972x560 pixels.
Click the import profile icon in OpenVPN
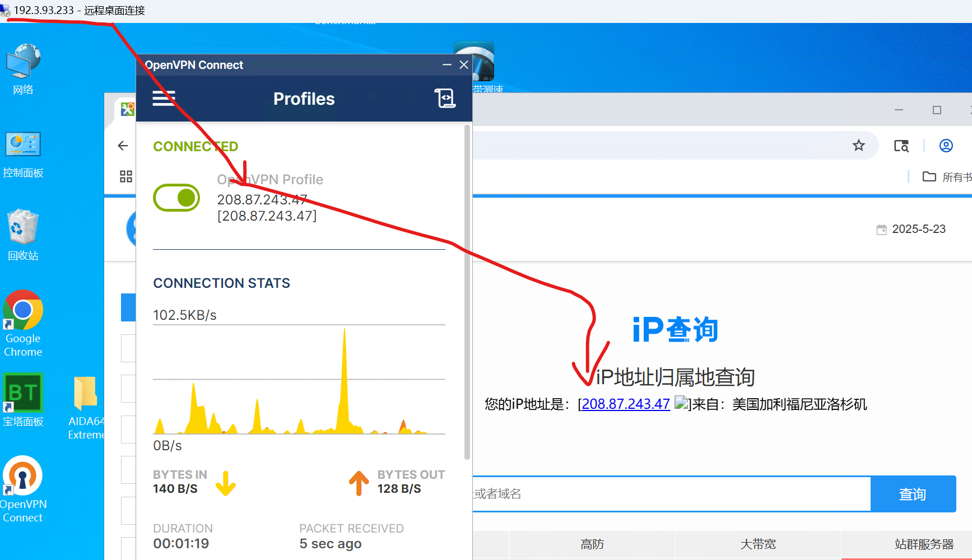[x=445, y=98]
